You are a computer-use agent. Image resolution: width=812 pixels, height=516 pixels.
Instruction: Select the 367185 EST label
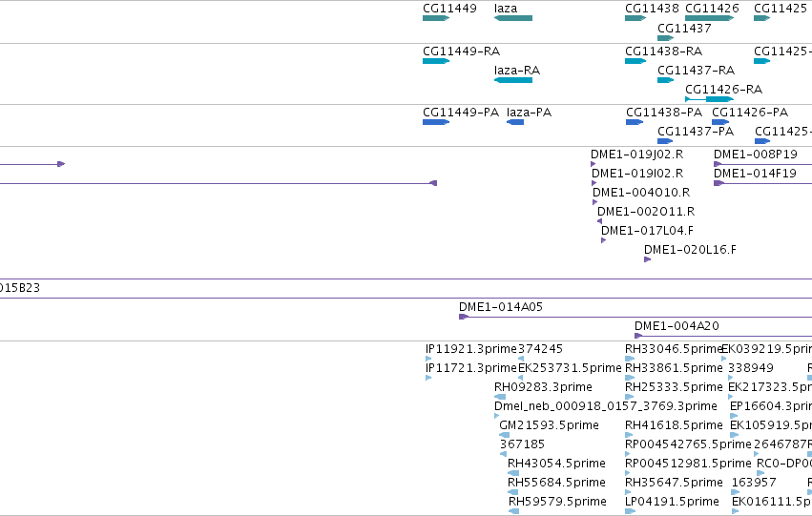coord(522,444)
